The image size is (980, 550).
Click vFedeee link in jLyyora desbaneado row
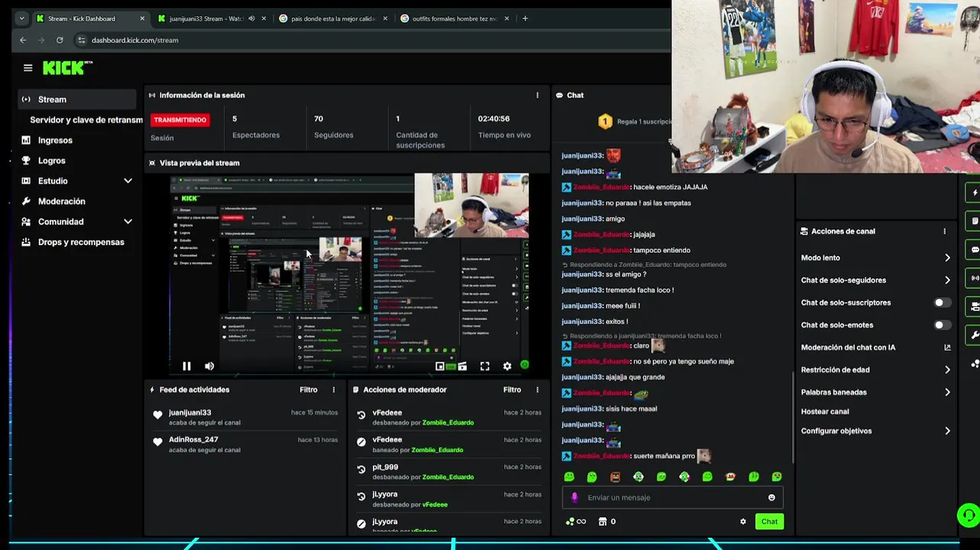(x=435, y=505)
